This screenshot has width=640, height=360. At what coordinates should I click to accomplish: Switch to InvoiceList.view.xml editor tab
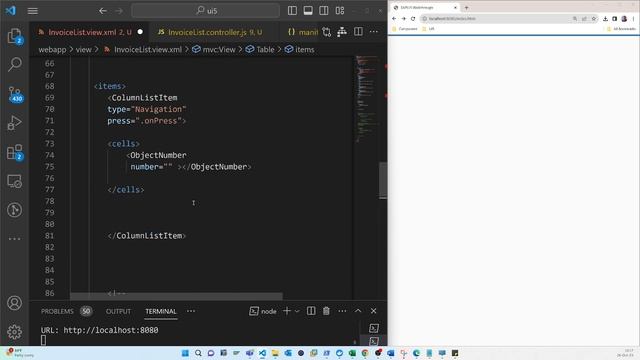coord(90,32)
